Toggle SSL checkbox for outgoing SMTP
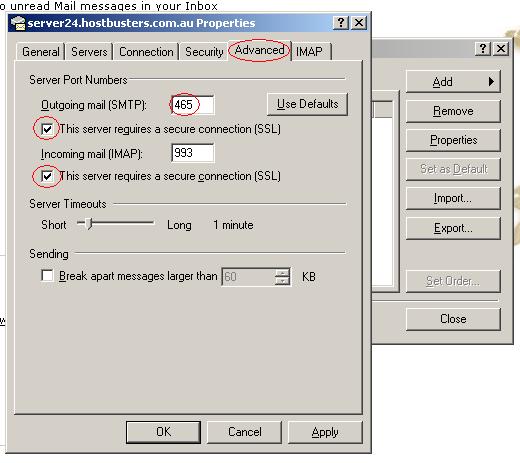 click(47, 129)
